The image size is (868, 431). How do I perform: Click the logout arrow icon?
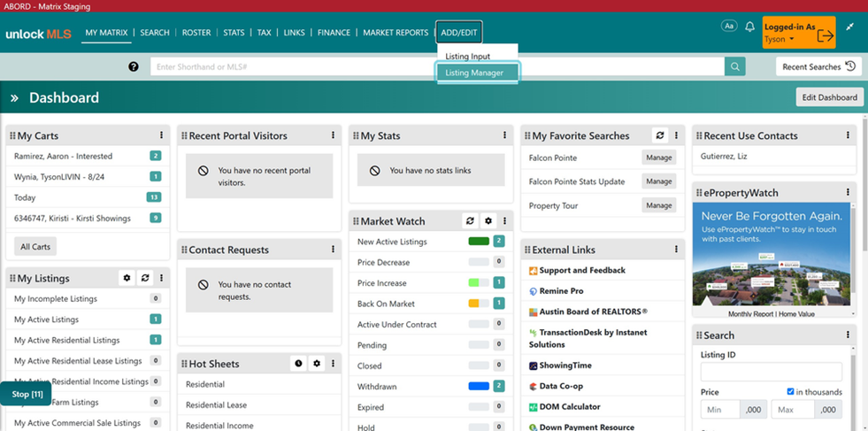pos(825,35)
